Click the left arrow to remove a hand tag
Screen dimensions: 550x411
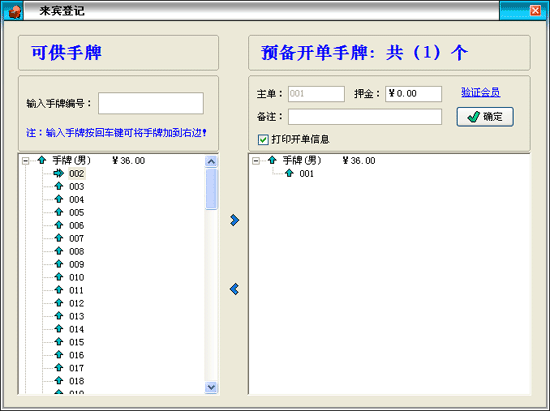coord(235,289)
